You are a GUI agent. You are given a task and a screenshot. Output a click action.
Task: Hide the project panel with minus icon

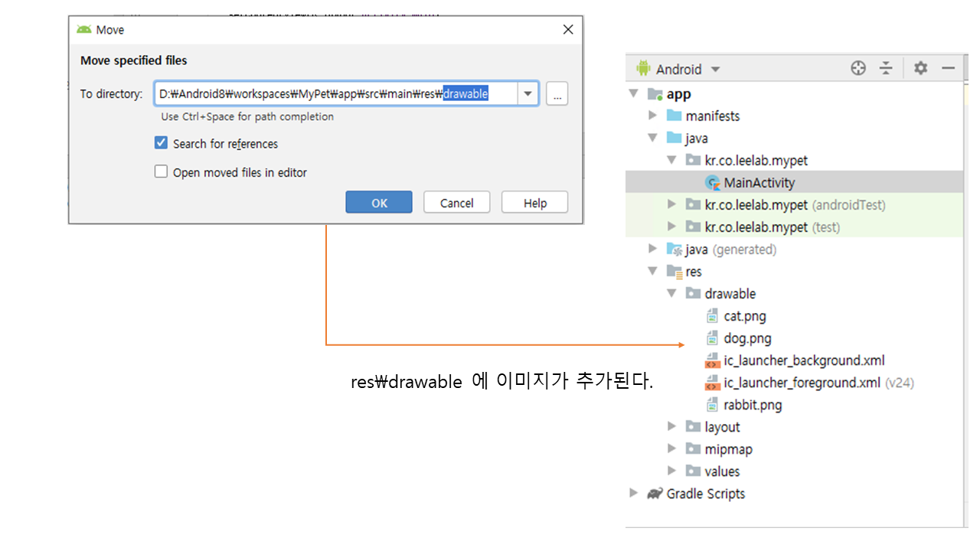coord(949,69)
